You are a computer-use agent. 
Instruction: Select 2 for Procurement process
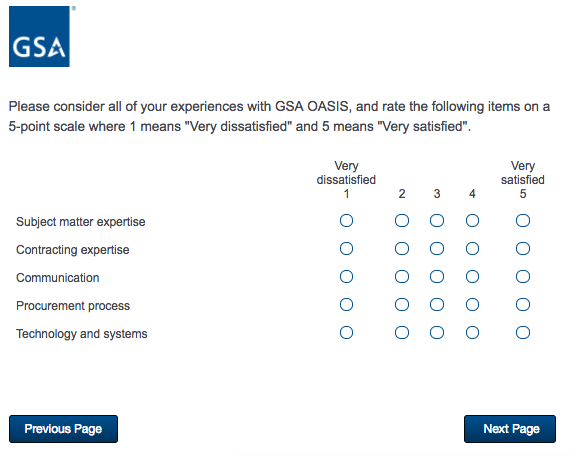402,305
